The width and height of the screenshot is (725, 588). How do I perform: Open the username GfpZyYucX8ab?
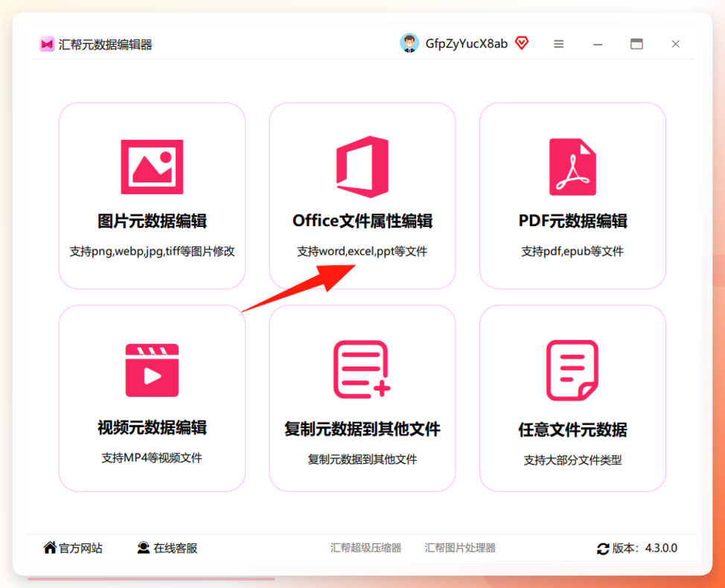[466, 44]
